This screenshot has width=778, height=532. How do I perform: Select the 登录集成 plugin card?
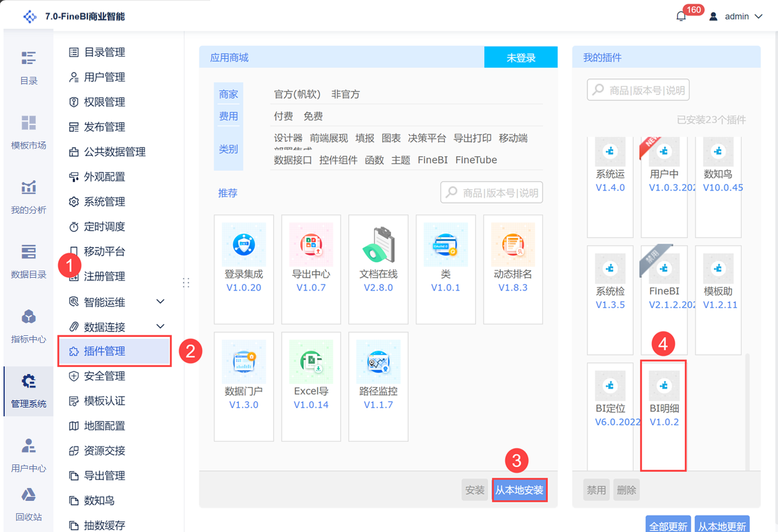[x=244, y=270]
